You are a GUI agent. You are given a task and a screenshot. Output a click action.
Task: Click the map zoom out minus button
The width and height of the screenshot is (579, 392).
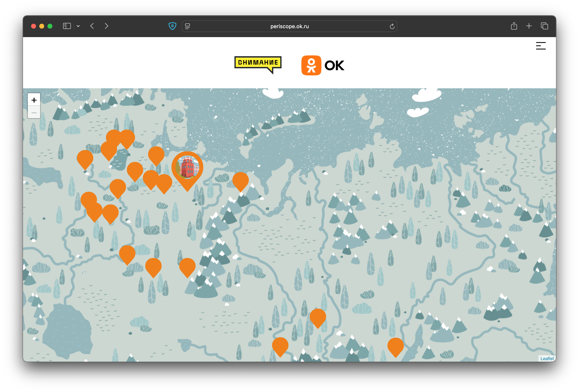coord(34,113)
